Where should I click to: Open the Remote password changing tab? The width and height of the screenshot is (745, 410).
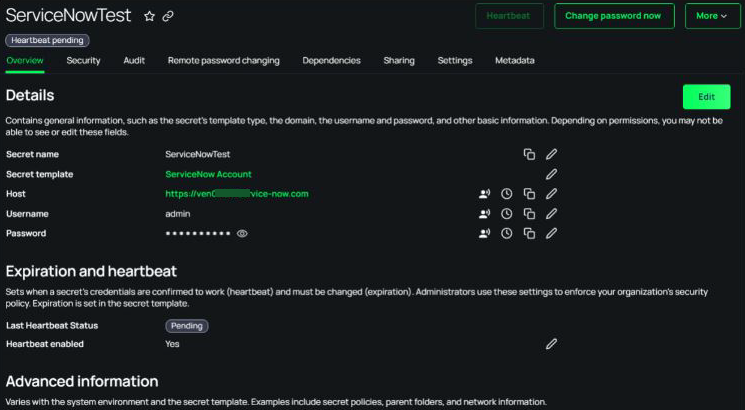[x=223, y=61]
